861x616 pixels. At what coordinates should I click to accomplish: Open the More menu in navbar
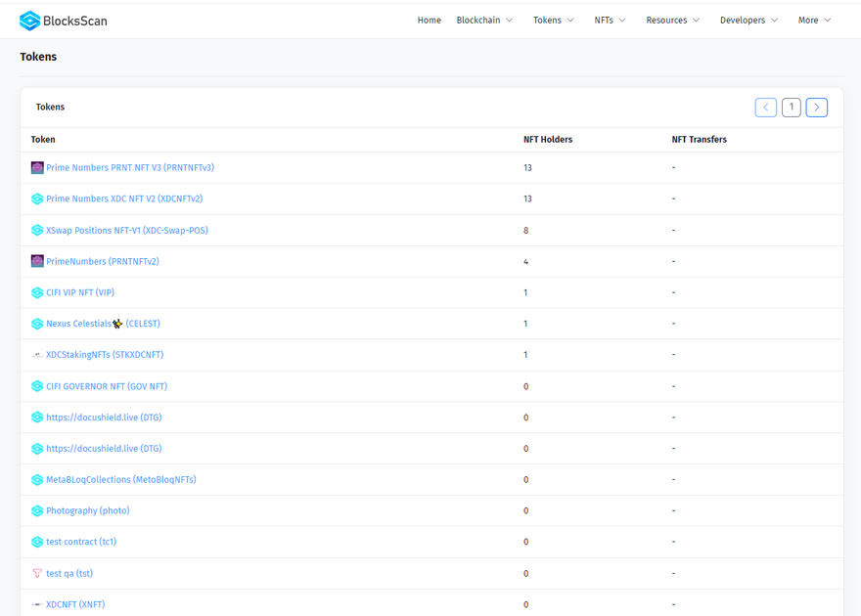[x=814, y=21]
